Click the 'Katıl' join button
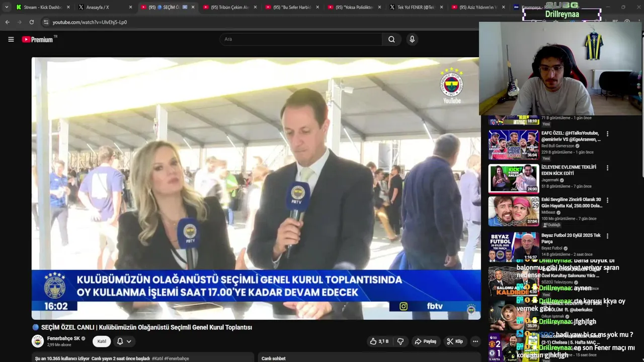This screenshot has height=362, width=644. pyautogui.click(x=102, y=341)
